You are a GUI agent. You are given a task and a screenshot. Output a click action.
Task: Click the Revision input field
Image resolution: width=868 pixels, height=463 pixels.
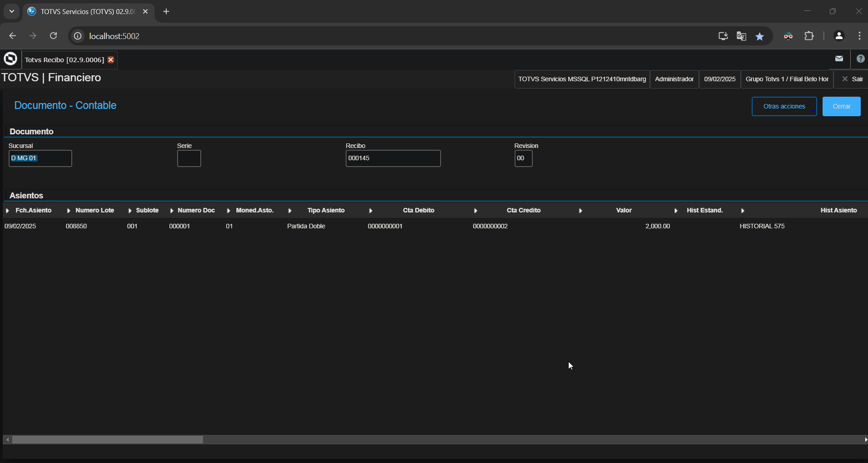pos(523,158)
